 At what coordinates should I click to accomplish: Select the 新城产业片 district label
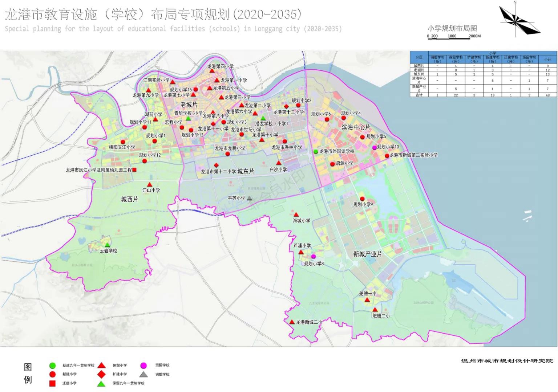tap(367, 254)
